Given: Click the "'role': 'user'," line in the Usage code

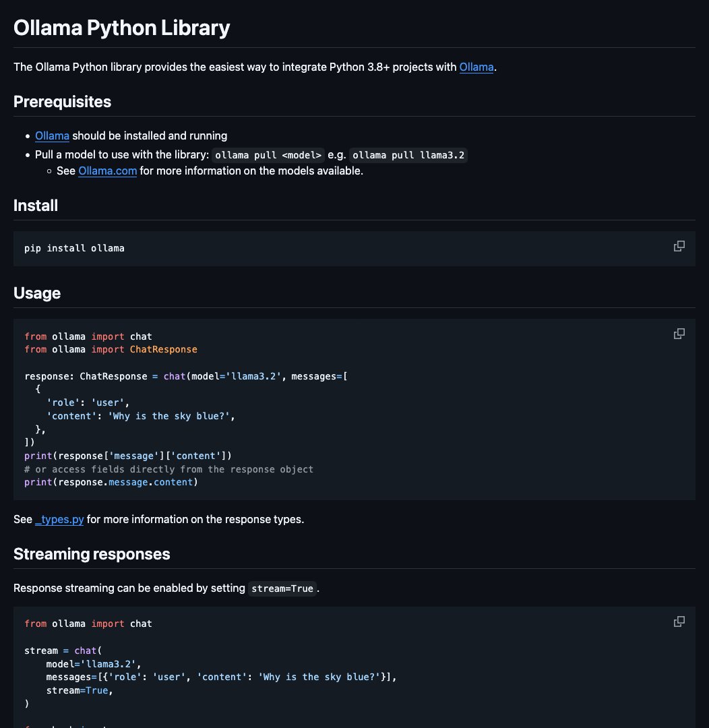Looking at the screenshot, I should click(88, 403).
